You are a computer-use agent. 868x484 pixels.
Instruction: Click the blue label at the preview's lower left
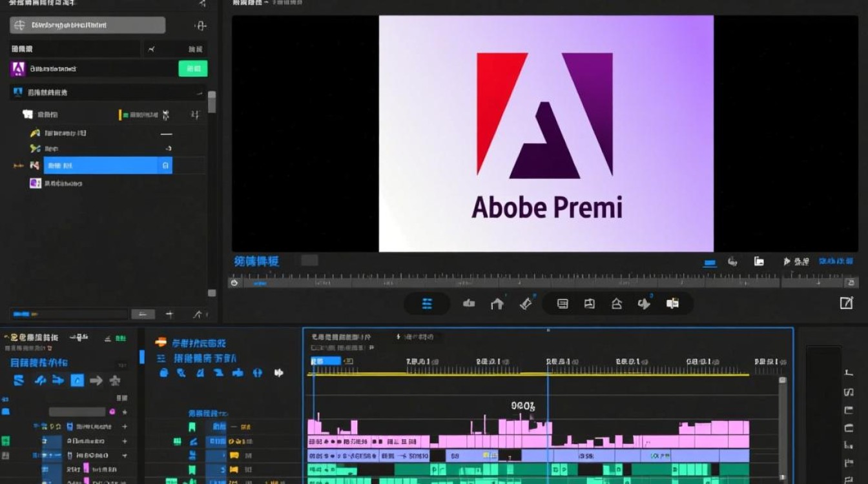(x=256, y=261)
